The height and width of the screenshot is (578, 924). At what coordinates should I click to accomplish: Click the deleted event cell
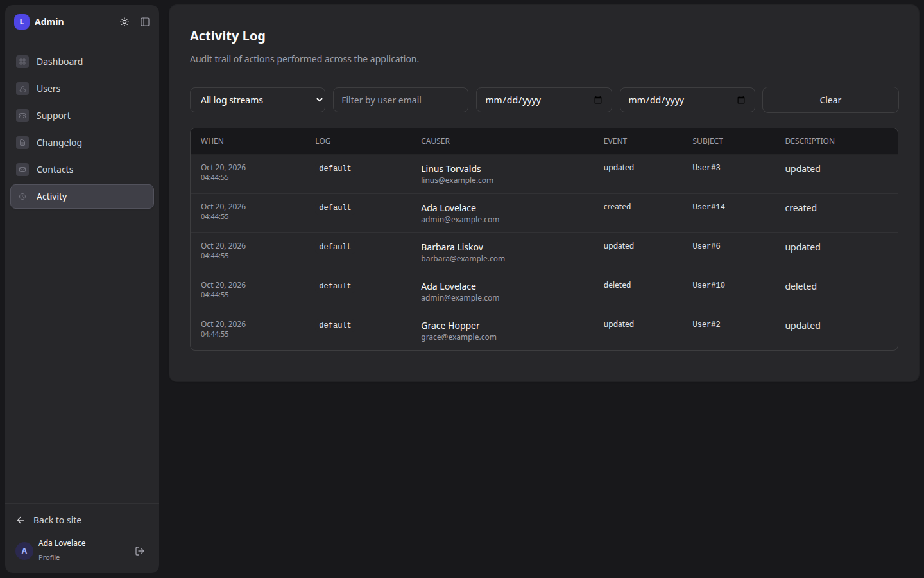617,285
